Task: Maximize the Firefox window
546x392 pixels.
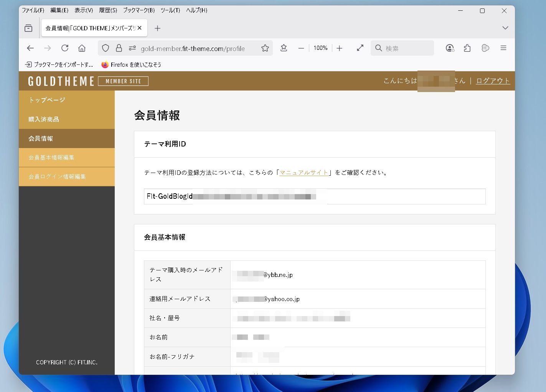Action: (x=482, y=11)
